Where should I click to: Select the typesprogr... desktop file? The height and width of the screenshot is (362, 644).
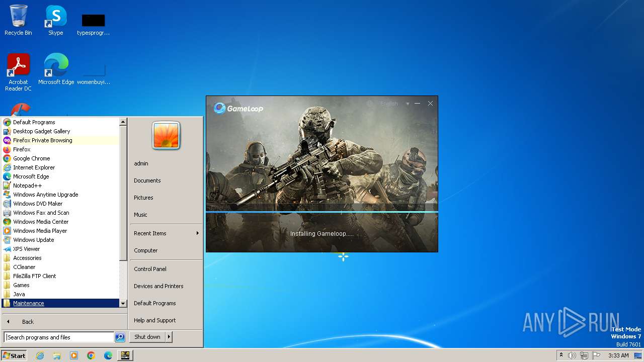94,25
